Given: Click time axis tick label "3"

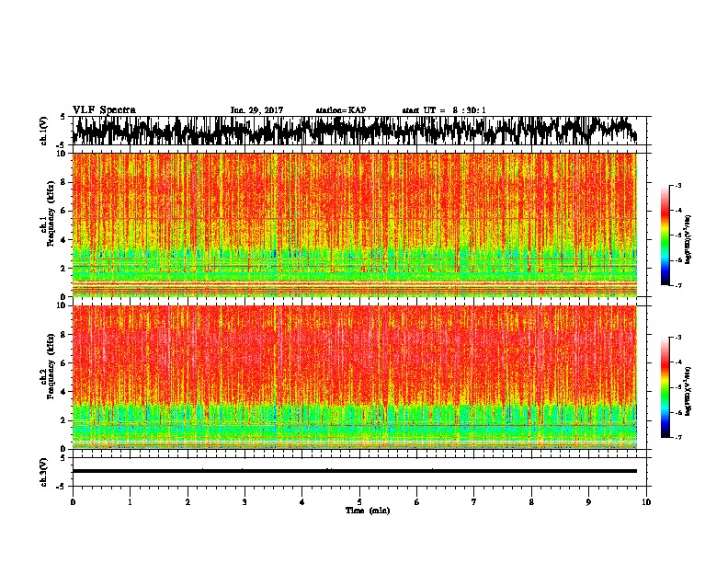Looking at the screenshot, I should 245,502.
